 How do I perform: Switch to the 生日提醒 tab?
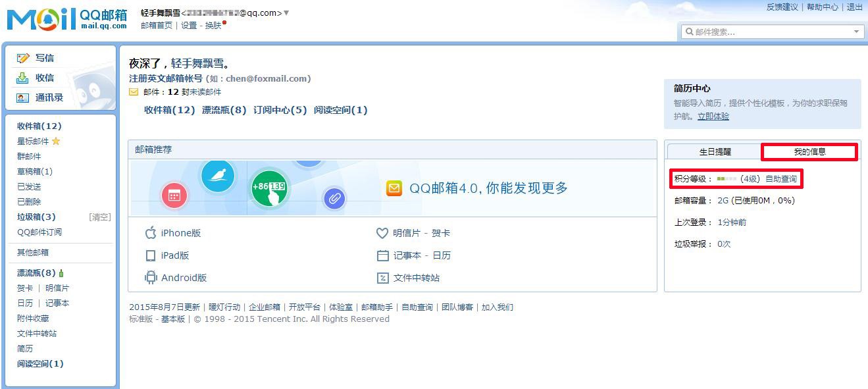coord(715,152)
